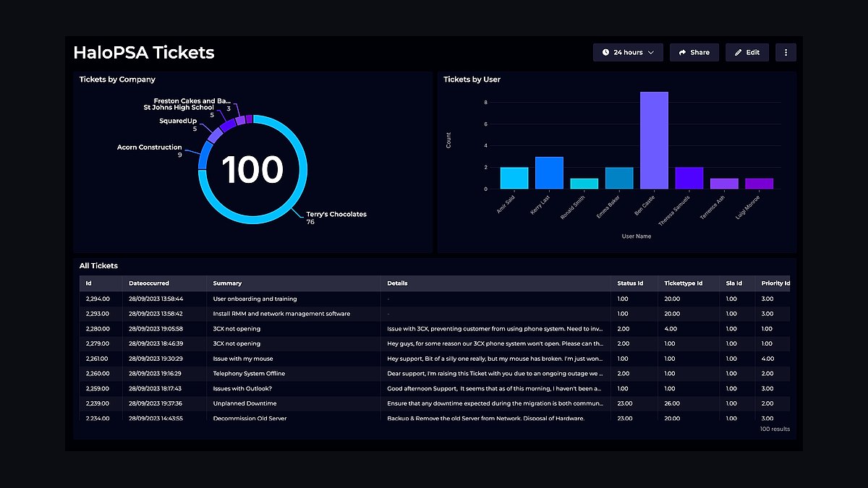Select the Emma Baker bar
Screen dimensions: 868x488
tap(619, 178)
